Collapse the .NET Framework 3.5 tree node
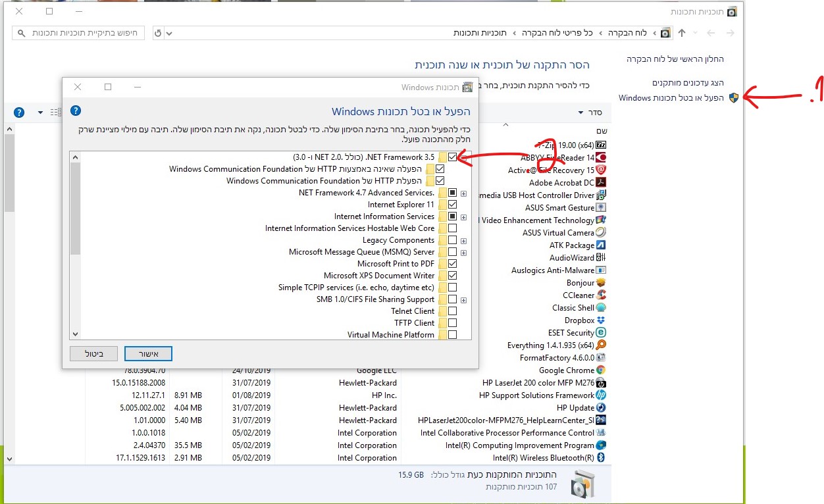The width and height of the screenshot is (824, 504). pos(464,157)
